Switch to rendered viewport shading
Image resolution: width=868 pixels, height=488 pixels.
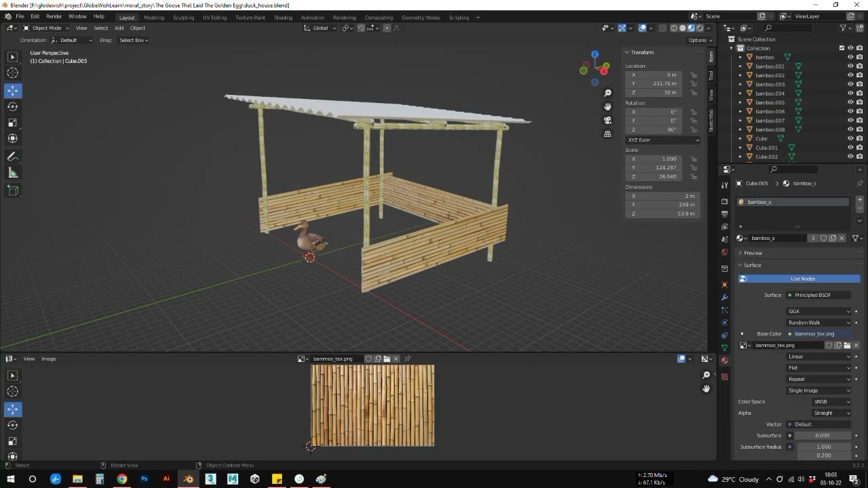pyautogui.click(x=700, y=28)
